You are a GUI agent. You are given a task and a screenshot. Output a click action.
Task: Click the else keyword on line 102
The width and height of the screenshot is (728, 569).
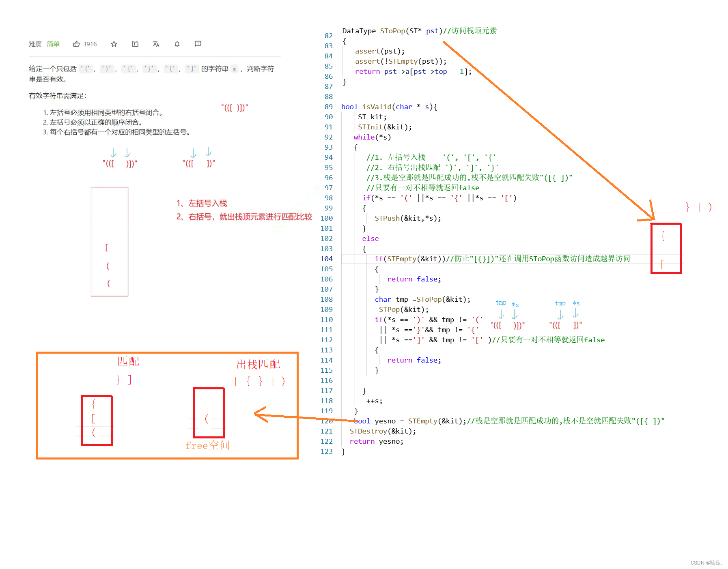tap(370, 238)
